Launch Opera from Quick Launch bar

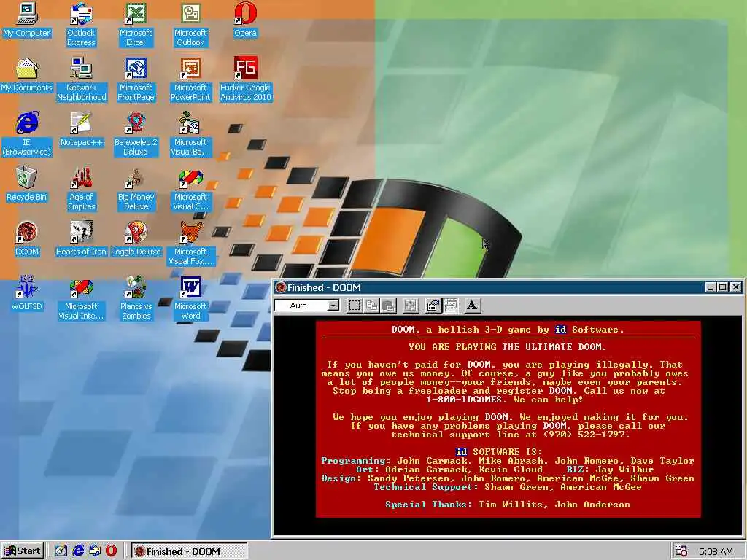pos(111,551)
